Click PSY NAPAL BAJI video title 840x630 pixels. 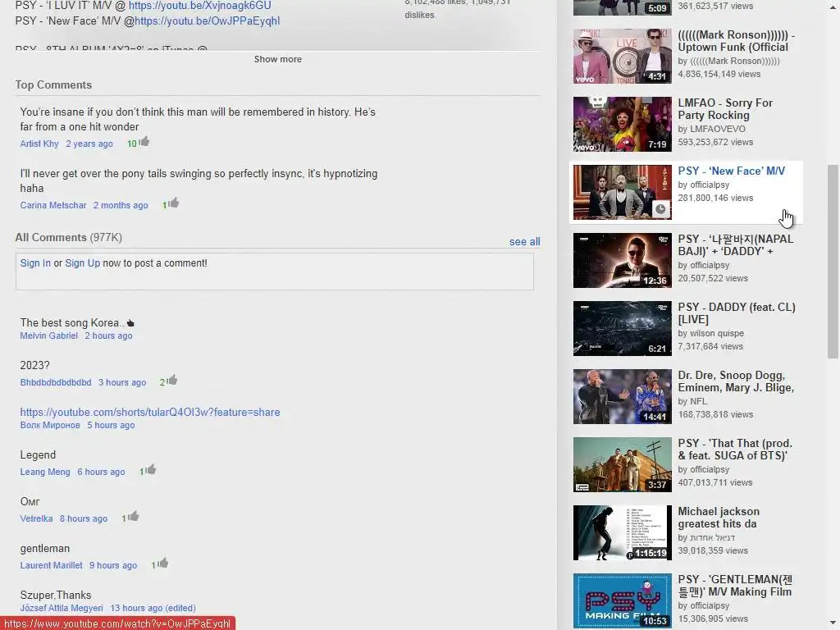pyautogui.click(x=736, y=244)
